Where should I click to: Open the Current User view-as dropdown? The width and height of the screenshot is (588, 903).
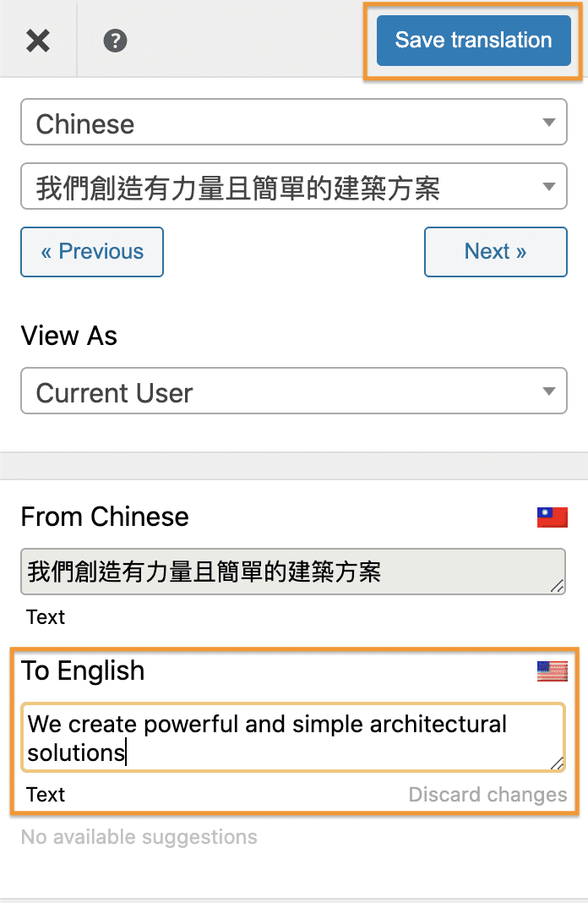pos(293,393)
